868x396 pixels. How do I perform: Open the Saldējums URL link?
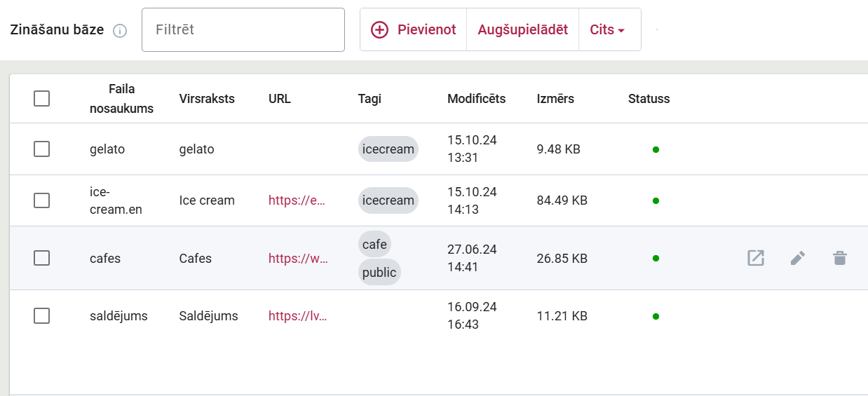[297, 316]
